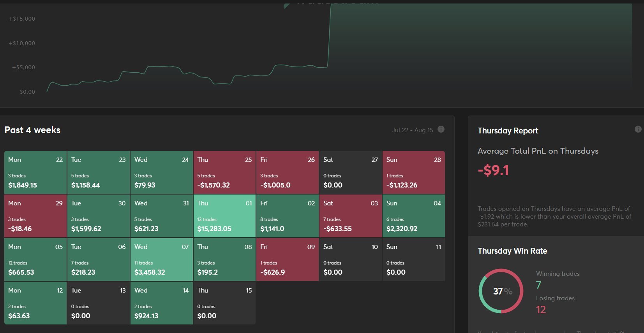Screen dimensions: 644x333
Task: Open Sat 27 cell with 0 trades
Action: click(x=351, y=172)
